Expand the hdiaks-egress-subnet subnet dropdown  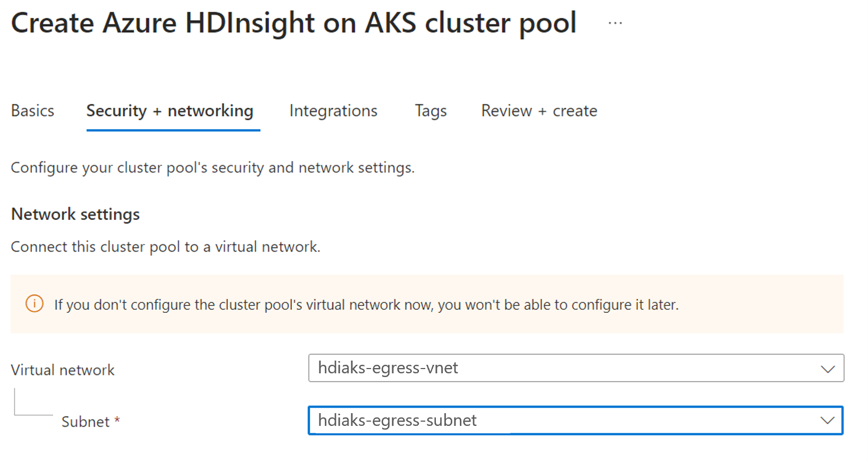click(563, 421)
